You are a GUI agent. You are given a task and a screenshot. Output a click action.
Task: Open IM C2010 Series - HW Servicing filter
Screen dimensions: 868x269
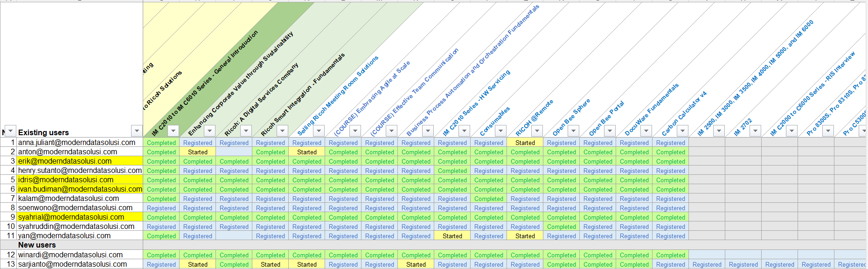pyautogui.click(x=464, y=131)
